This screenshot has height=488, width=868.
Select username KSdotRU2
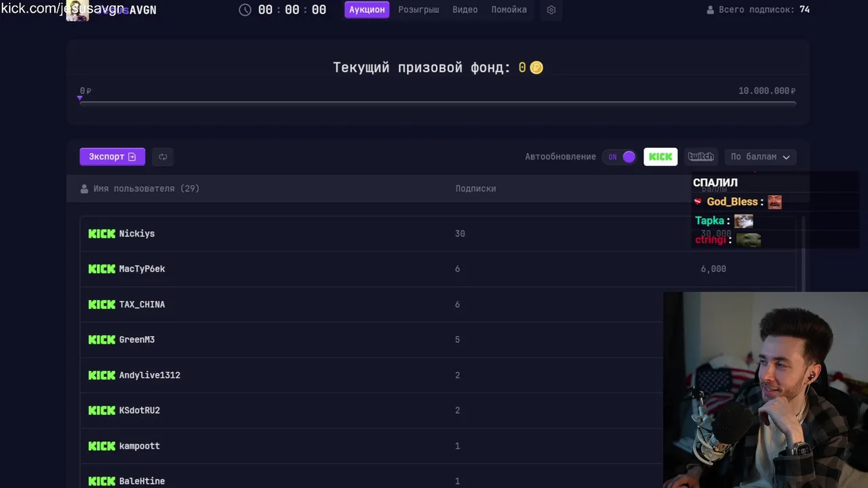pyautogui.click(x=140, y=410)
